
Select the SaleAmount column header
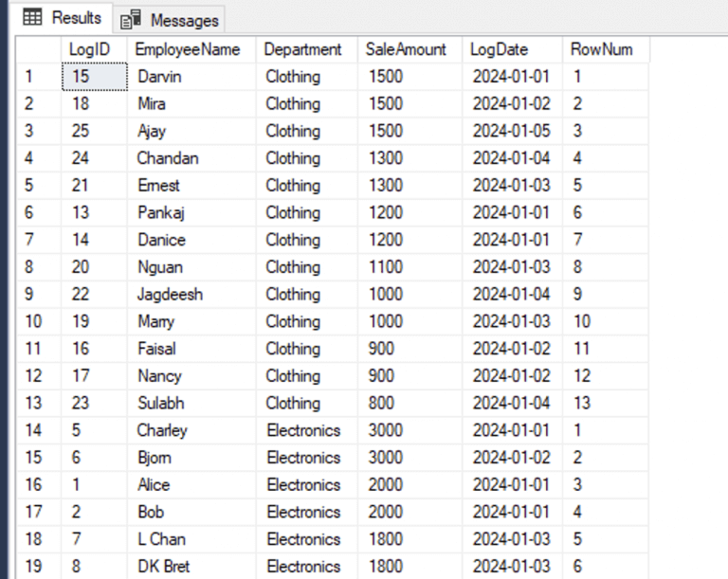point(406,49)
